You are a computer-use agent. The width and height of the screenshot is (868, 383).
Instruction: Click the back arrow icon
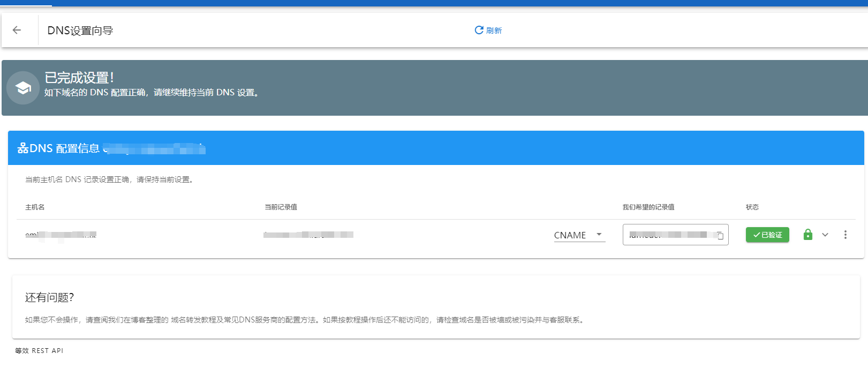coord(17,30)
